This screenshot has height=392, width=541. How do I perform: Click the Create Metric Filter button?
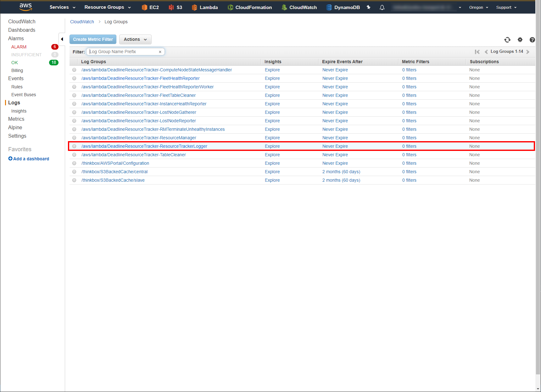click(x=93, y=39)
